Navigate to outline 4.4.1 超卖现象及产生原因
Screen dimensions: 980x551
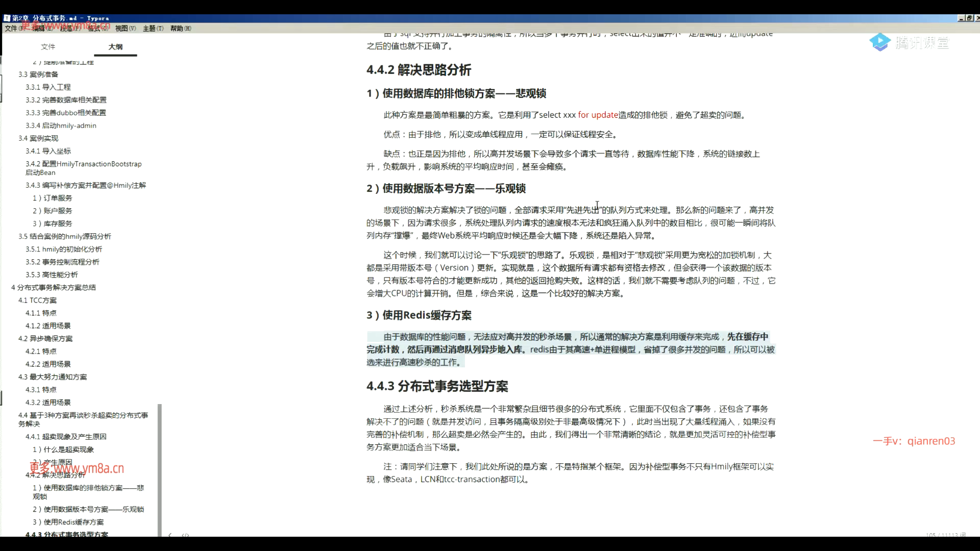click(66, 437)
